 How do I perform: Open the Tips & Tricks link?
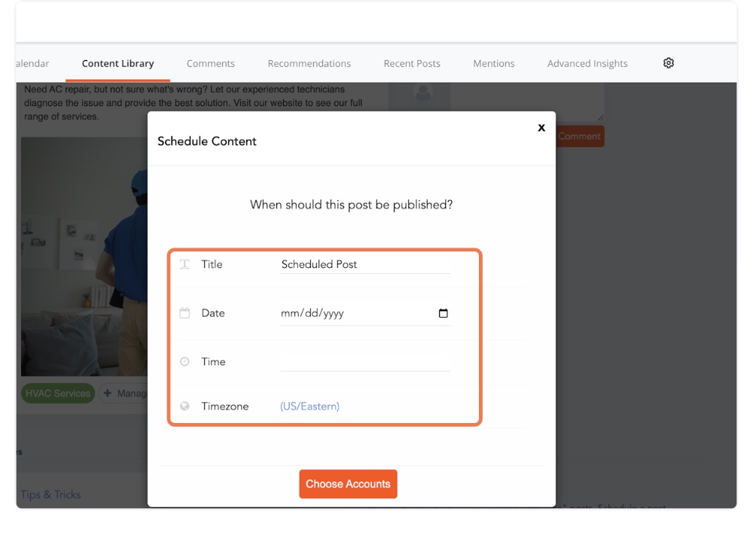(x=50, y=495)
